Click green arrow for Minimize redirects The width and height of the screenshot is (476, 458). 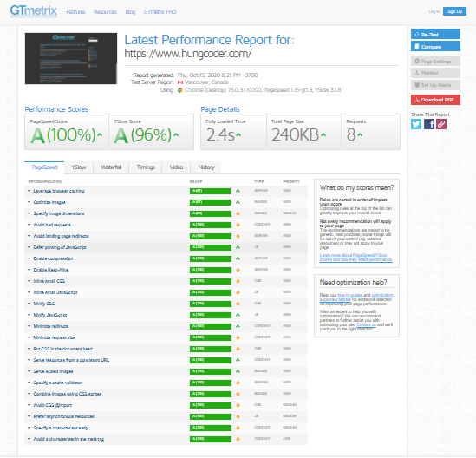coord(238,326)
